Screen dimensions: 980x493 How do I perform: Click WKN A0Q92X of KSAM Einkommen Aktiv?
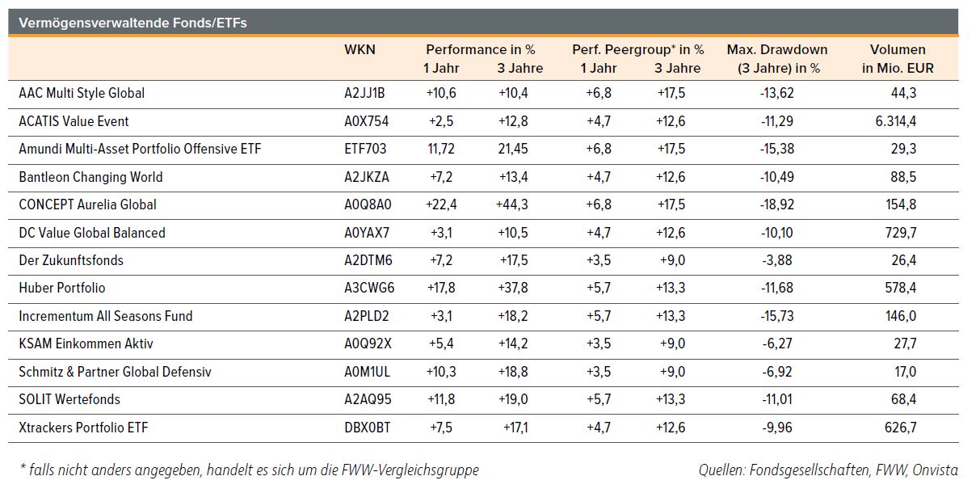[368, 344]
